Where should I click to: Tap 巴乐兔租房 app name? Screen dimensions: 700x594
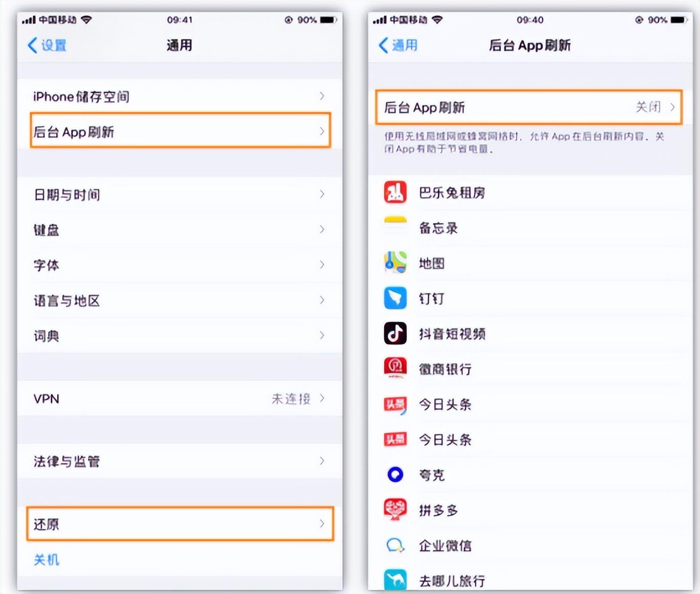coord(452,193)
